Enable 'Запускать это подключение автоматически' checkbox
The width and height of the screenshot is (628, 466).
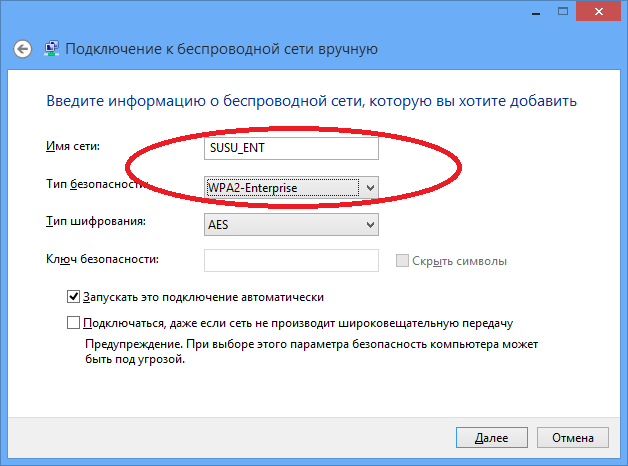tap(73, 297)
